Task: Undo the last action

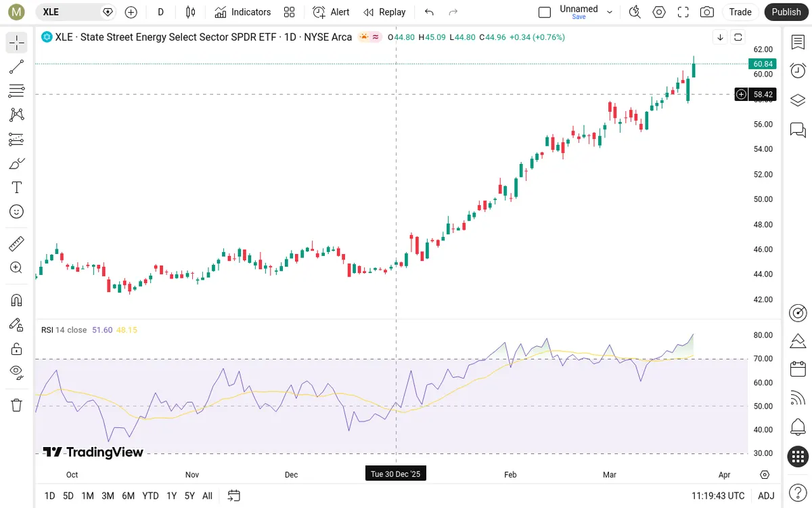Action: (429, 12)
